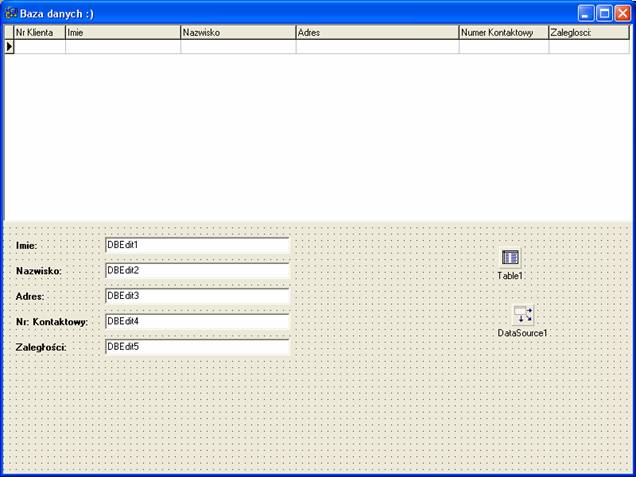Select the DBEdit5 field beside Zaległości

tap(196, 347)
